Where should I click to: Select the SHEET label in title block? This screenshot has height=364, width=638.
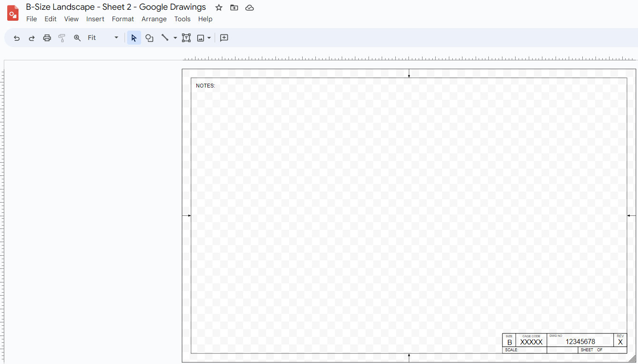(x=587, y=350)
